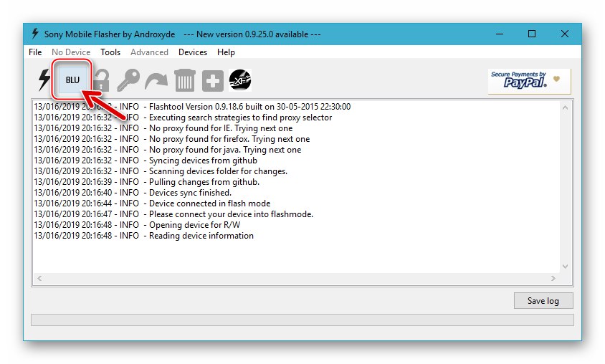The image size is (605, 364).
Task: Click the empty progress bar at the bottom
Action: (302, 320)
